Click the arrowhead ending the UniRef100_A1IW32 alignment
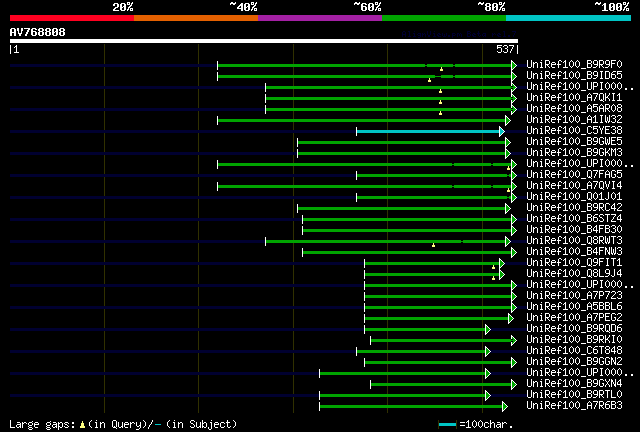The width and height of the screenshot is (640, 432). click(508, 120)
